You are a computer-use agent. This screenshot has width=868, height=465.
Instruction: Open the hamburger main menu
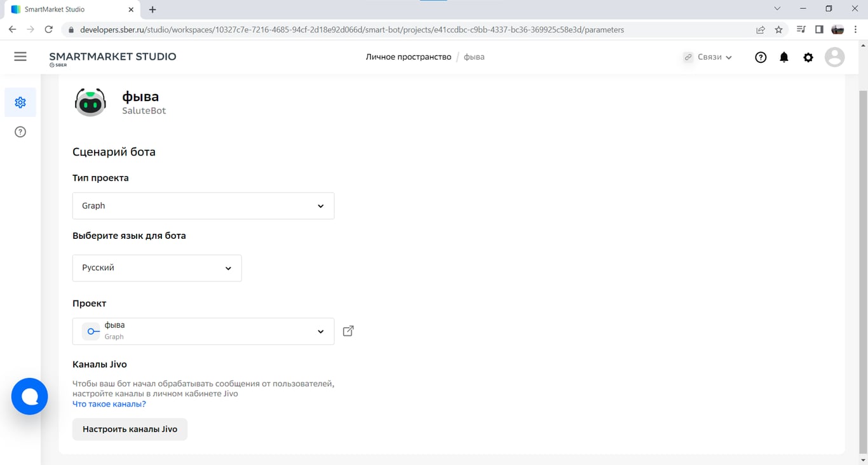coord(20,57)
